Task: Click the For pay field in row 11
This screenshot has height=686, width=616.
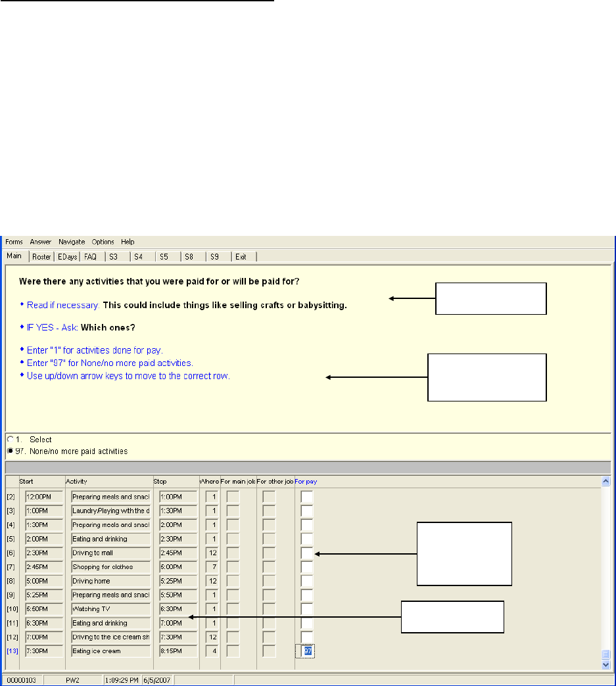Action: [x=307, y=623]
